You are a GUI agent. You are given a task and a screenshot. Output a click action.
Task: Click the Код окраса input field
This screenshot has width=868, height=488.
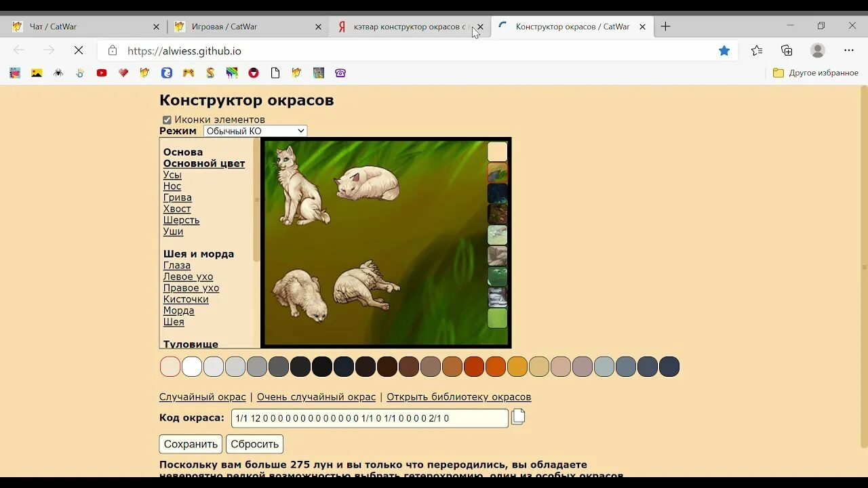tap(370, 418)
